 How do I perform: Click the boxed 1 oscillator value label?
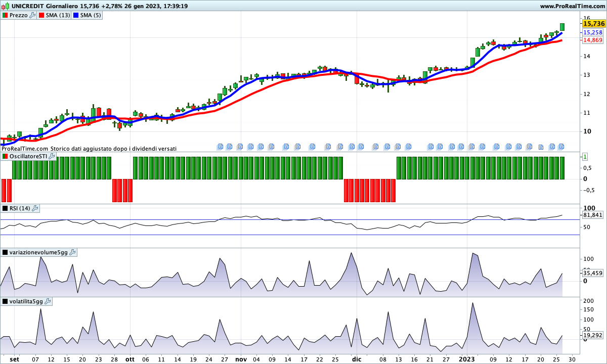pyautogui.click(x=585, y=157)
